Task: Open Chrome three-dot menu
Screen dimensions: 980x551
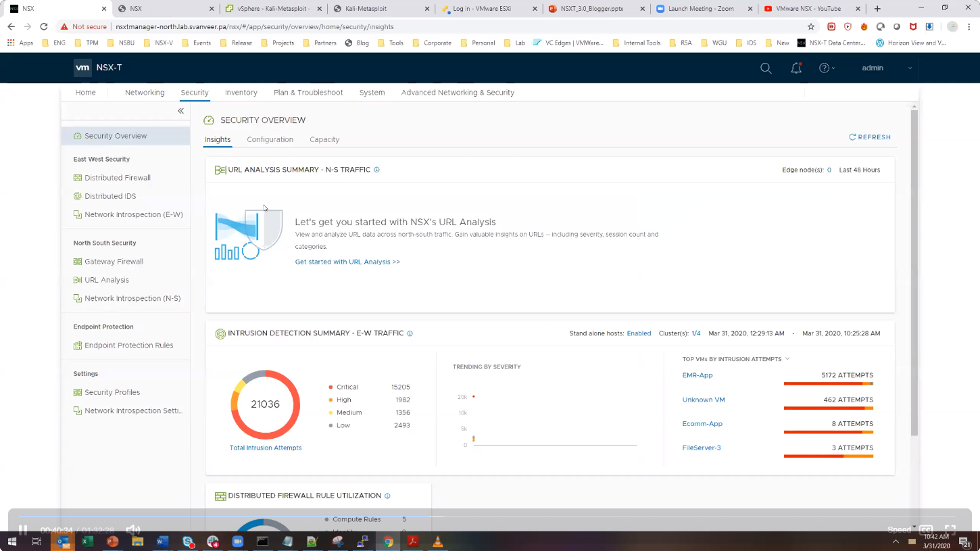Action: (969, 27)
